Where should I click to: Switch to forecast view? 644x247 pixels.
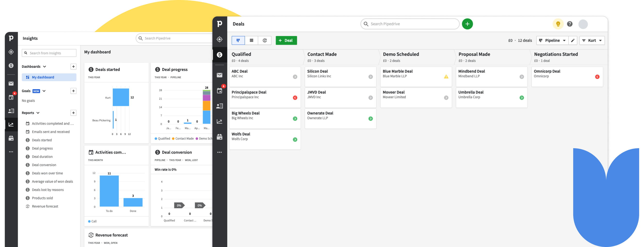coord(265,40)
